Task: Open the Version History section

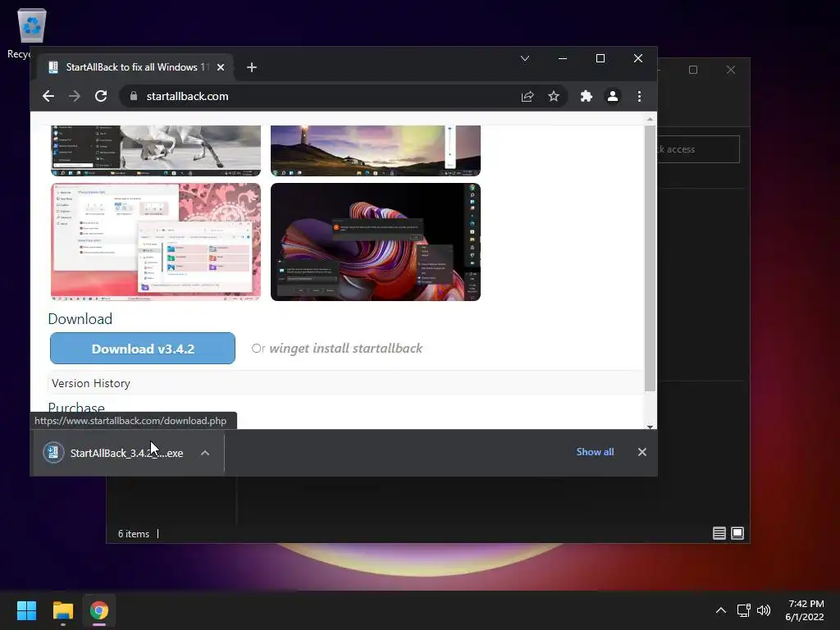Action: point(91,384)
